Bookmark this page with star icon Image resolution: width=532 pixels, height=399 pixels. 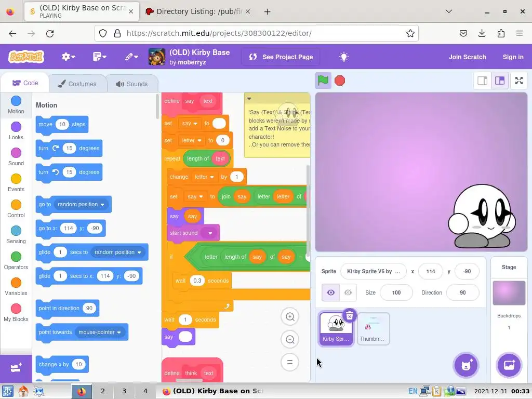pos(410,33)
